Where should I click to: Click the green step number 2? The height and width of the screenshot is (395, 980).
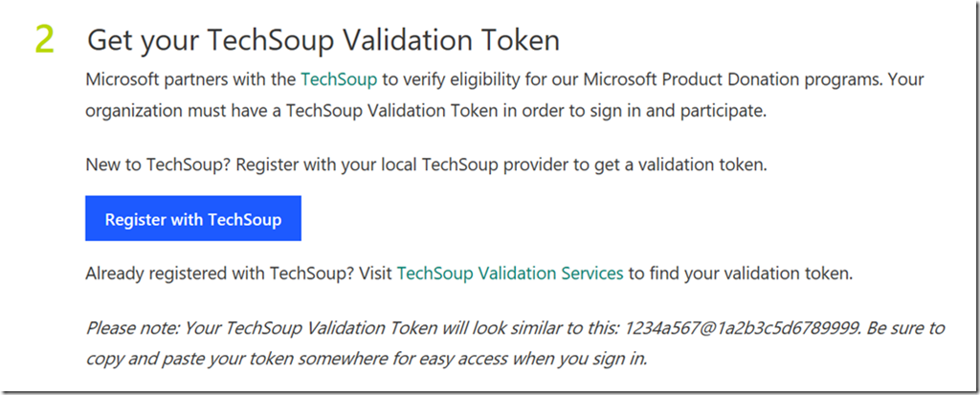(45, 39)
